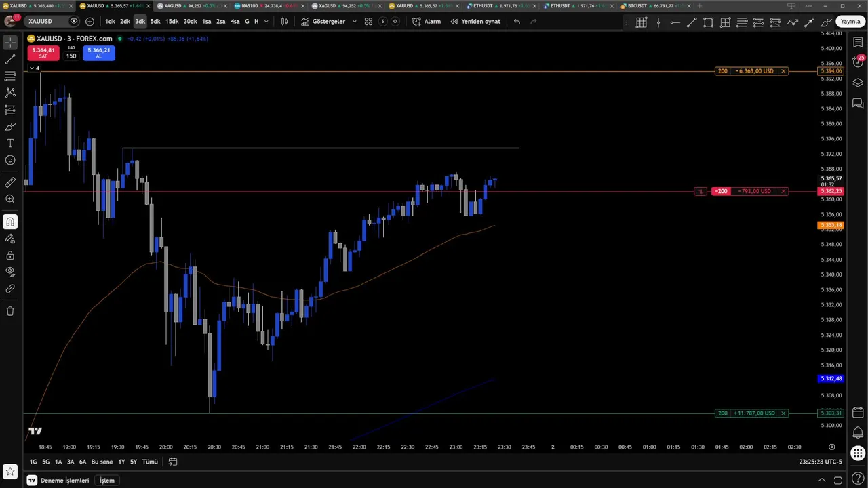Viewport: 868px width, 488px height.
Task: Select the rectangle tool in favorites bar
Action: (708, 22)
